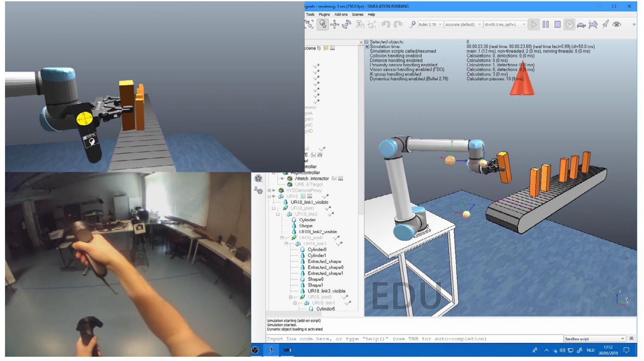Toggle visualization with the eye icon
Viewport: 644px width, 361px height.
tap(617, 25)
